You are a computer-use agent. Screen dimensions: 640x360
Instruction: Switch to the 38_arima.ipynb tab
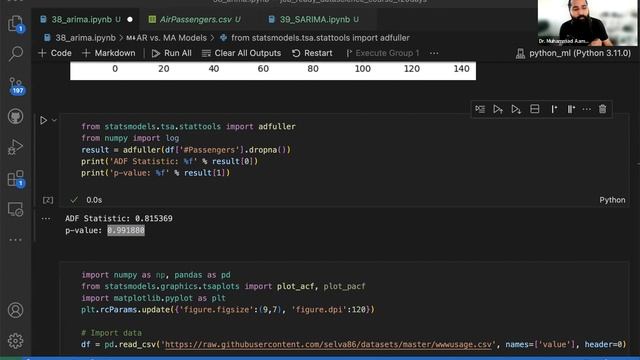(x=81, y=19)
